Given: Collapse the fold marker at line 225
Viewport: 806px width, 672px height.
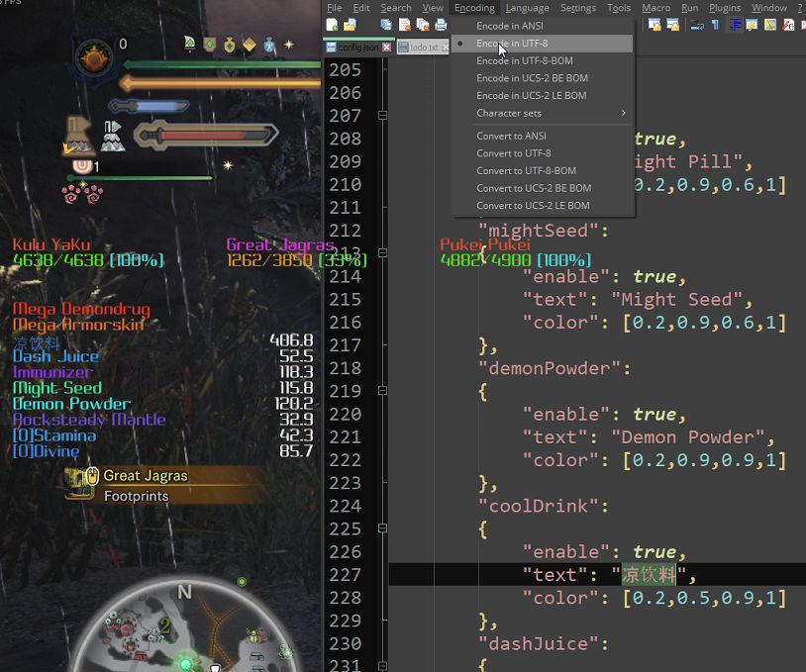Looking at the screenshot, I should click(382, 528).
